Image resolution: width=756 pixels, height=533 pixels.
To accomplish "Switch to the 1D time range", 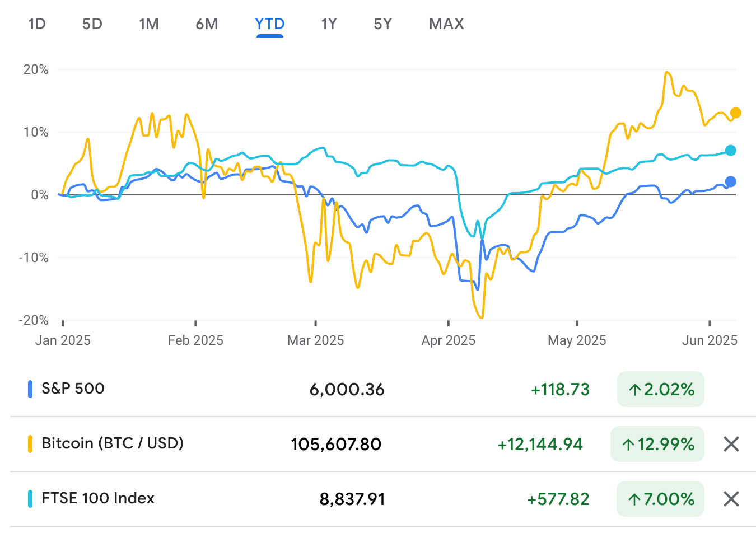I will 37,24.
